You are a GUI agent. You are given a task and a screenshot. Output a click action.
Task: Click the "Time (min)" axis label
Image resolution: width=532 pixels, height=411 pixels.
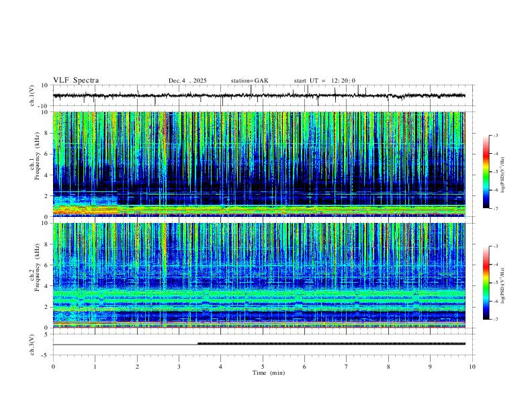(x=269, y=373)
